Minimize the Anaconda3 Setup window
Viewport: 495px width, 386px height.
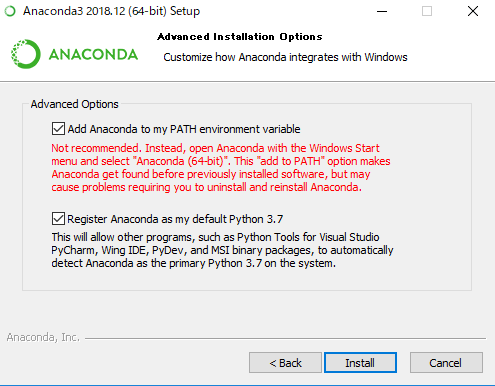coord(382,11)
